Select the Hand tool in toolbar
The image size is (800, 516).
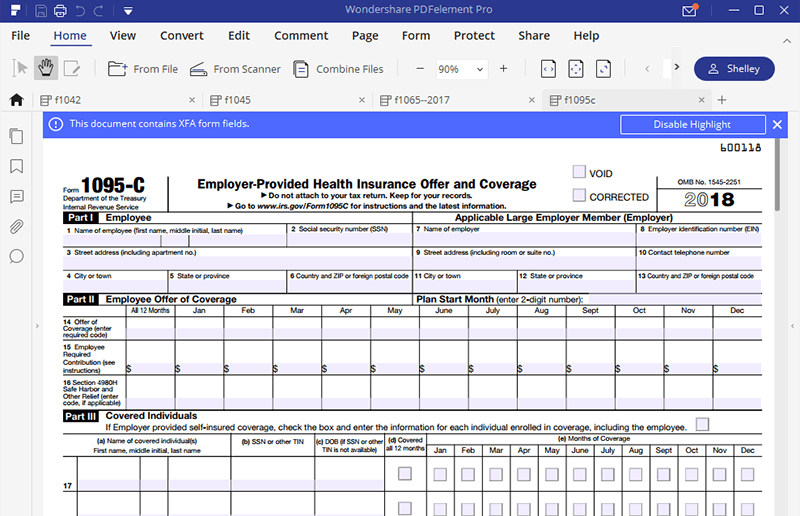click(45, 69)
